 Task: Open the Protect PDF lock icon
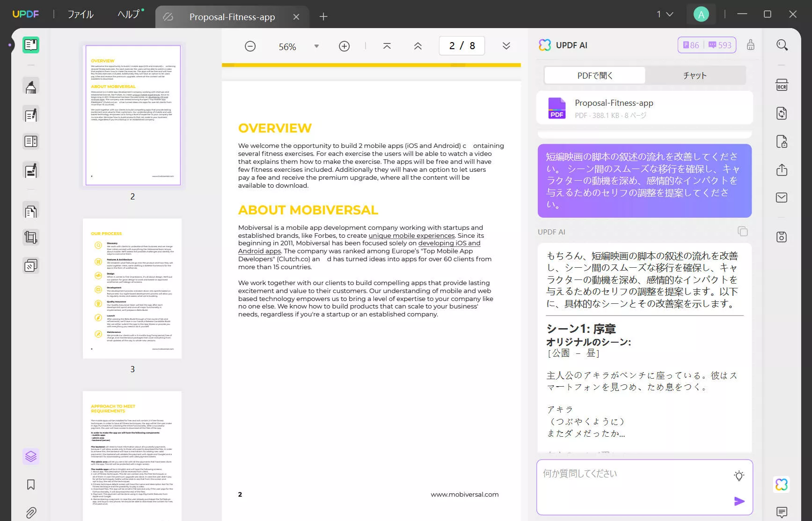coord(782,141)
